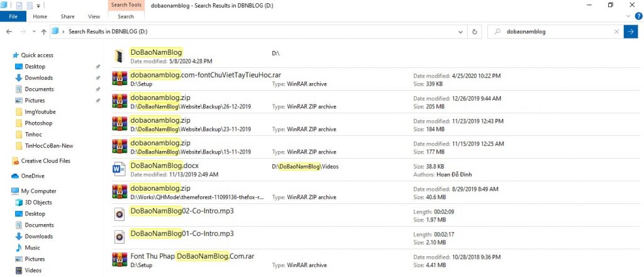644x277 pixels.
Task: Open pinned Documents under Quick access
Action: (x=39, y=89)
